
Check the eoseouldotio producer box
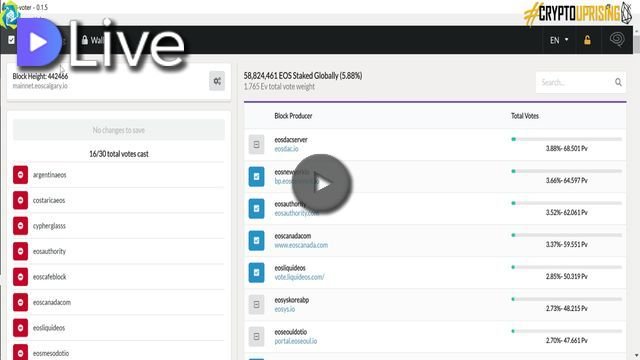pos(256,336)
